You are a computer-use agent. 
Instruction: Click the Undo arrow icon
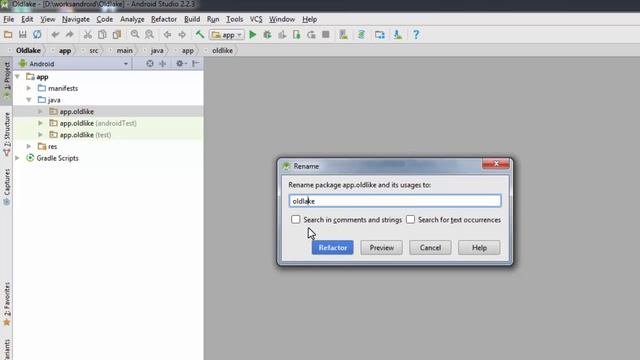(55, 35)
